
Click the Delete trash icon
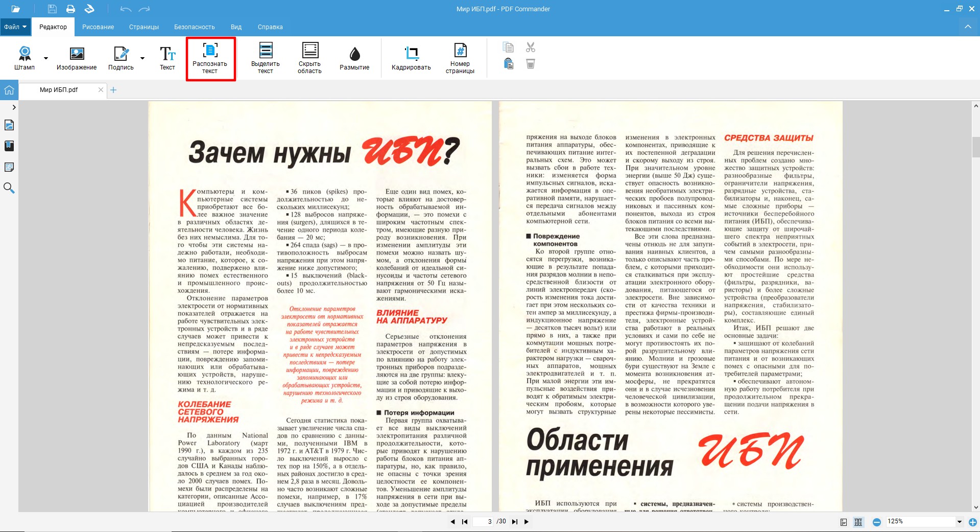[x=531, y=64]
